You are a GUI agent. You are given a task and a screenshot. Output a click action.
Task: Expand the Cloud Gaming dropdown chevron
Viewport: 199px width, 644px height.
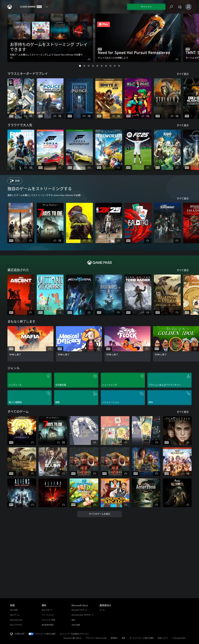[47, 7]
